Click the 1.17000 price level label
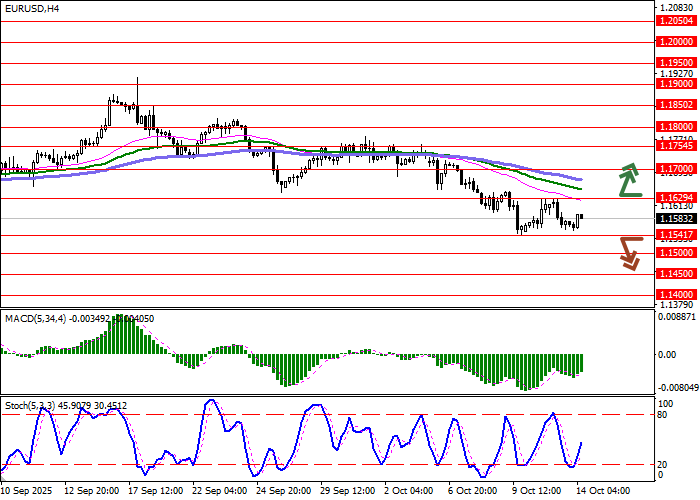This screenshot has width=700, height=500. coord(676,169)
